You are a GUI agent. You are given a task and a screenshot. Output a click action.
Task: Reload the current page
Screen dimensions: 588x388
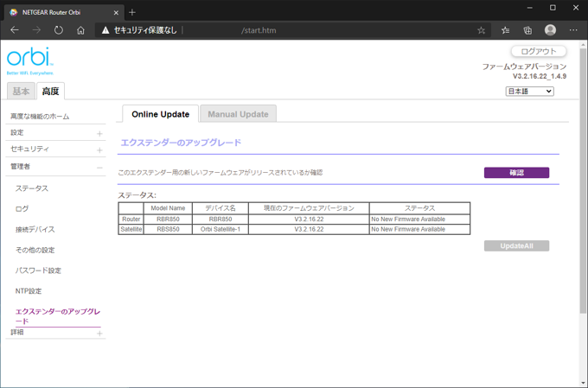(59, 30)
